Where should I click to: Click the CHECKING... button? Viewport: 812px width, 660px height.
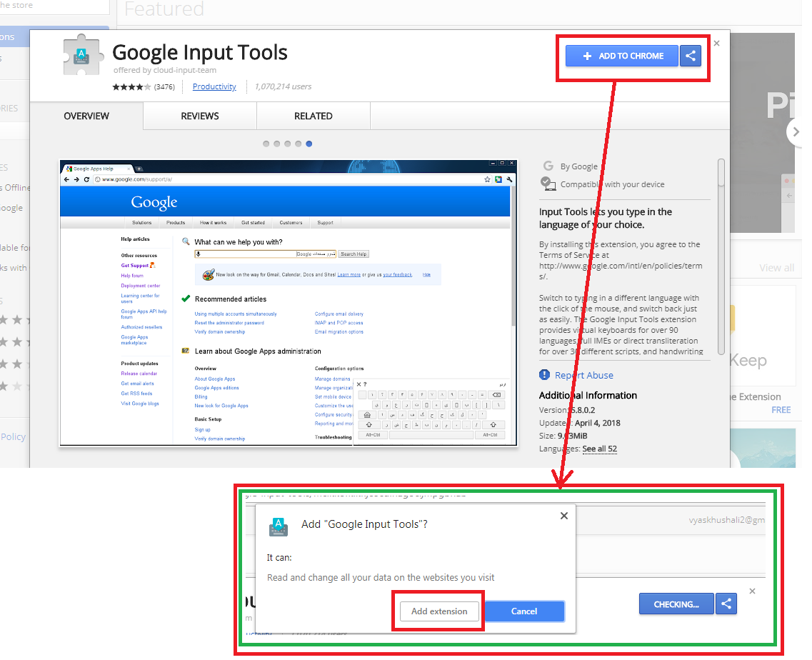[676, 604]
